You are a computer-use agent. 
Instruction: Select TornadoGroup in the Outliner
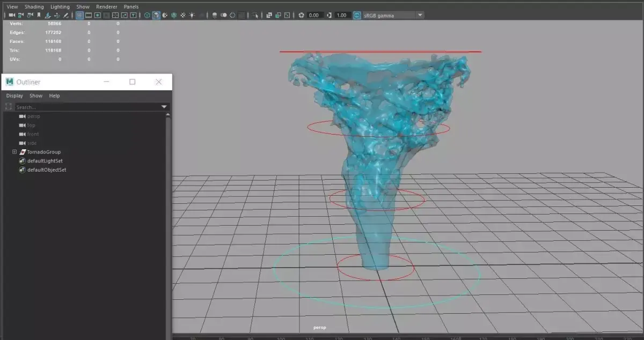tap(43, 152)
